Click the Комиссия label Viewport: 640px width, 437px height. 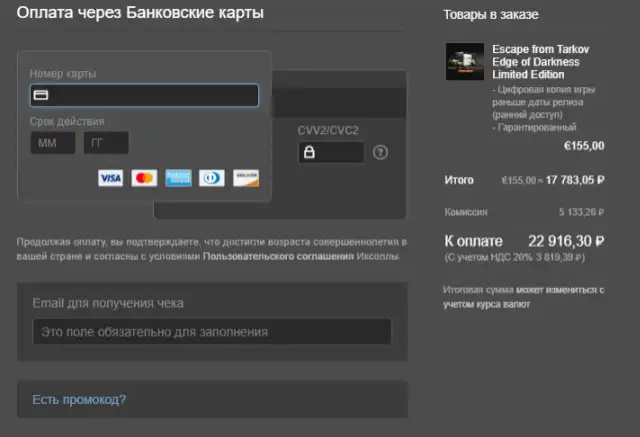point(466,212)
